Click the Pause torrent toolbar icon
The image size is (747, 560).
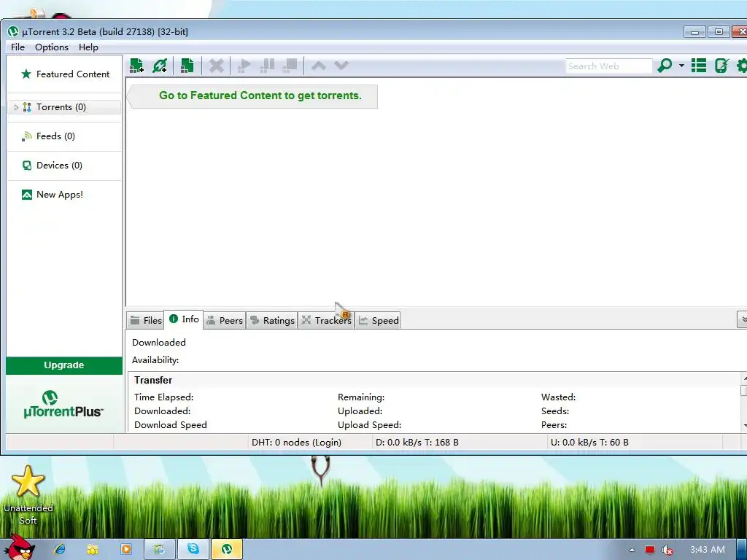pos(267,66)
